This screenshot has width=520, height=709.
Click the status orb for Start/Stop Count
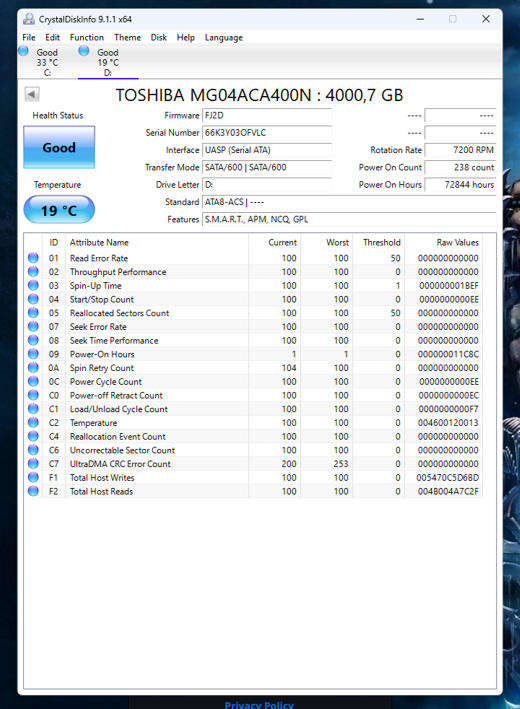click(33, 299)
